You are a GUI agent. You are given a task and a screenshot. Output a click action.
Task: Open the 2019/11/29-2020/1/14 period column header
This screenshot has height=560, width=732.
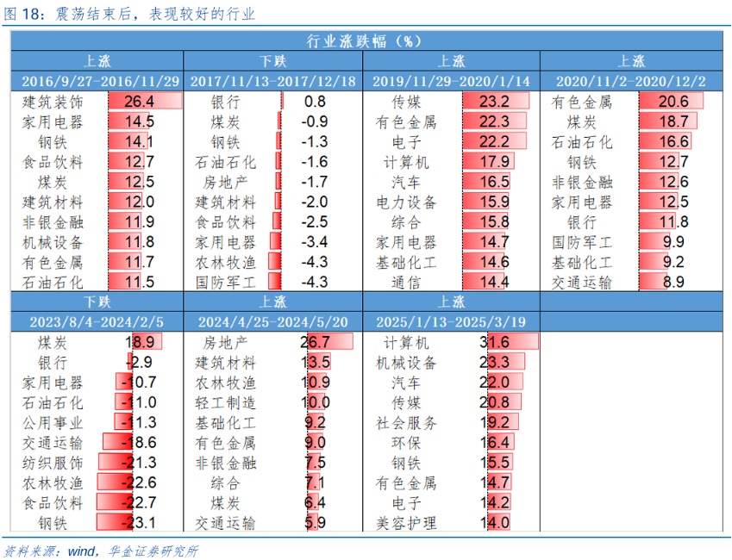pyautogui.click(x=451, y=82)
